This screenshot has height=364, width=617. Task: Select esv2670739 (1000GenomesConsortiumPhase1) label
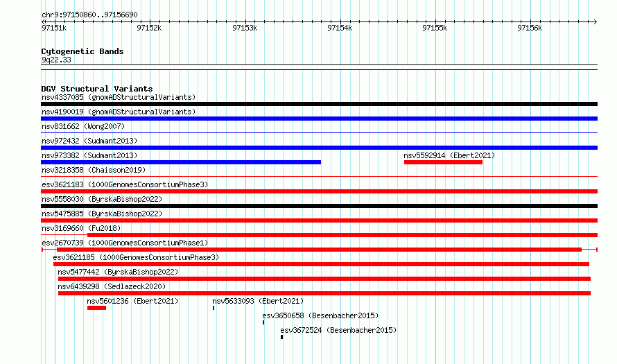point(125,243)
